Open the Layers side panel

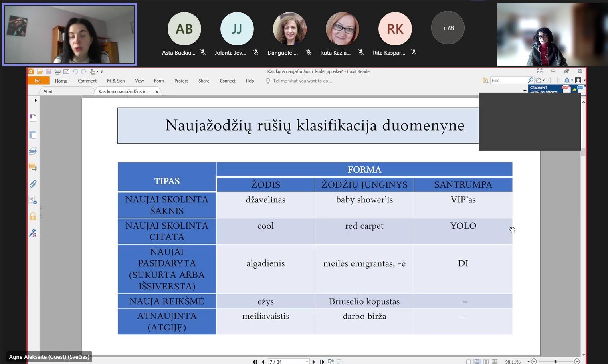point(33,151)
